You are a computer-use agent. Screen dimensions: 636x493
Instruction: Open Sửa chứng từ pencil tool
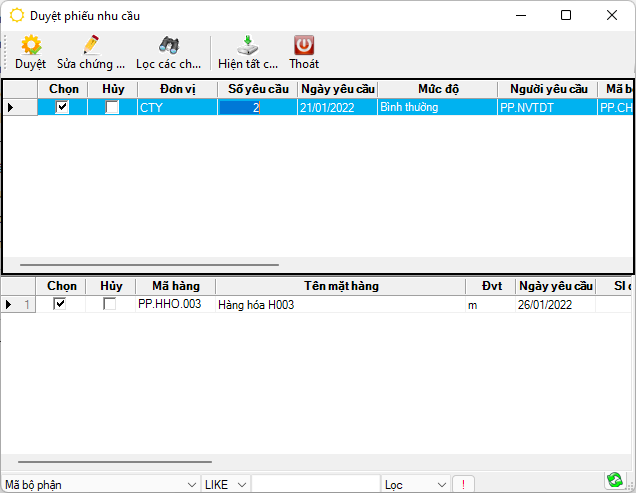tap(91, 46)
